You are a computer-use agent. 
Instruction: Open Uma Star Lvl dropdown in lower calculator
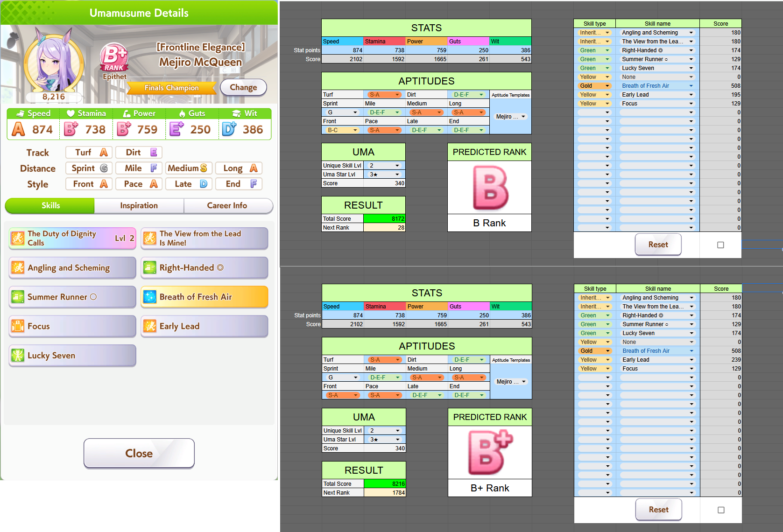point(385,440)
